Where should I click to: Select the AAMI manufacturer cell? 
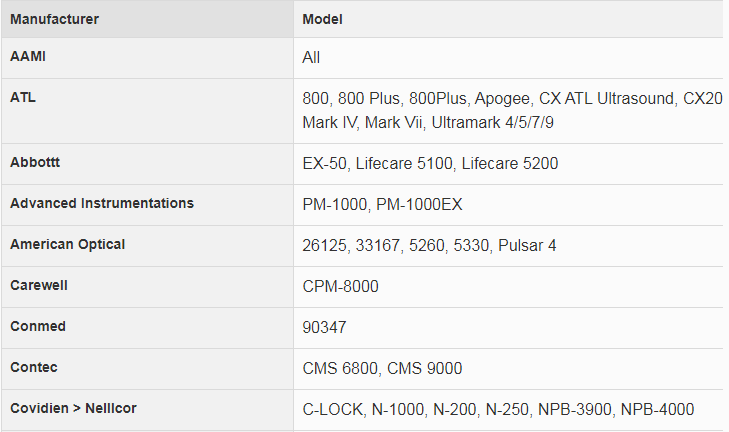(28, 57)
